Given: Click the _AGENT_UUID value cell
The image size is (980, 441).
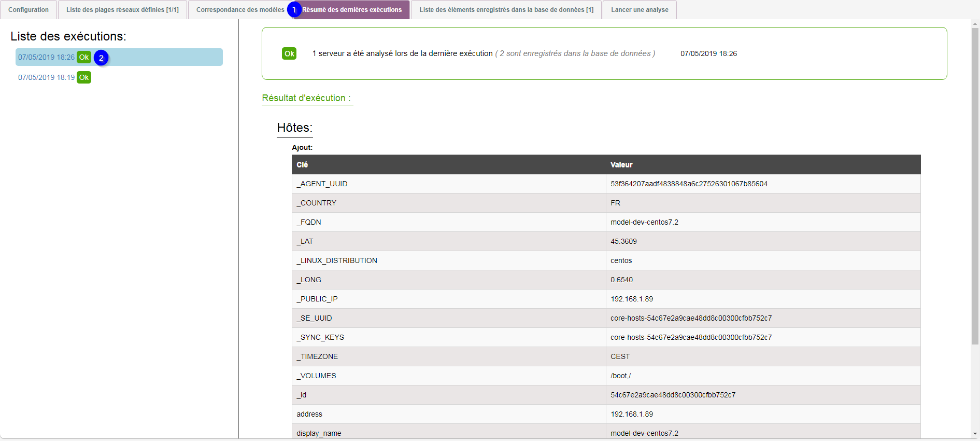Looking at the screenshot, I should pos(689,184).
